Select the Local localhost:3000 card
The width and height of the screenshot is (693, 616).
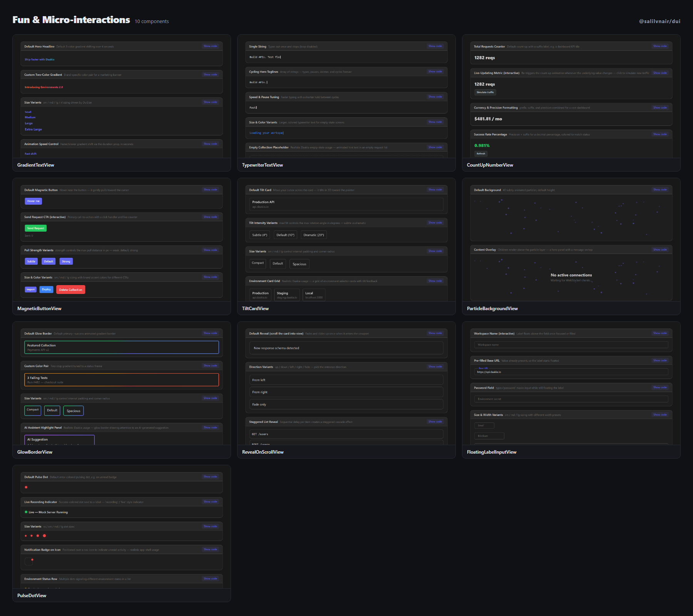click(x=314, y=295)
